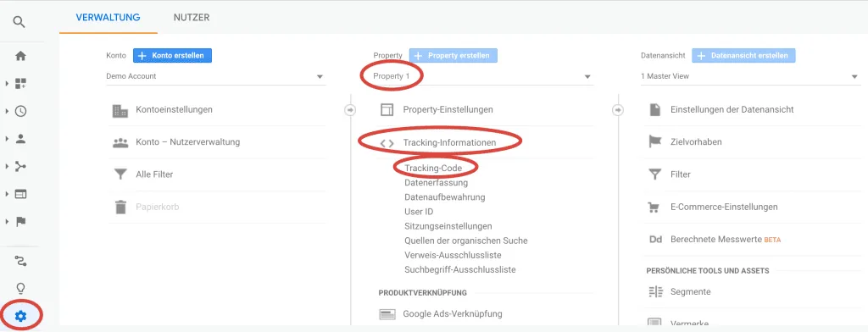Open the Realtime clock icon
Screen dimensions: 868x332
tap(20, 111)
